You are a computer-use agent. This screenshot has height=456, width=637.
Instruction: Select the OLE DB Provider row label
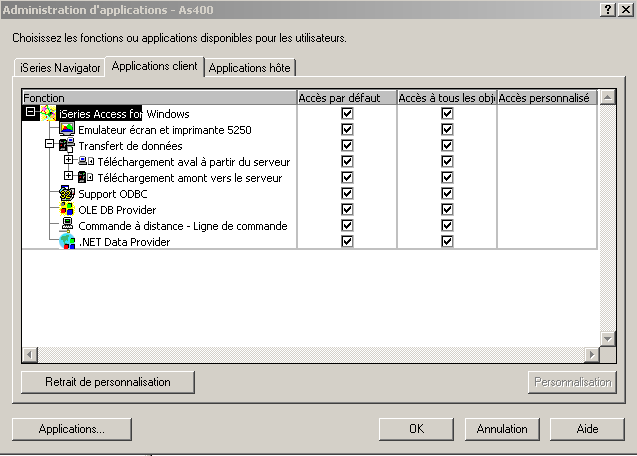pyautogui.click(x=117, y=210)
